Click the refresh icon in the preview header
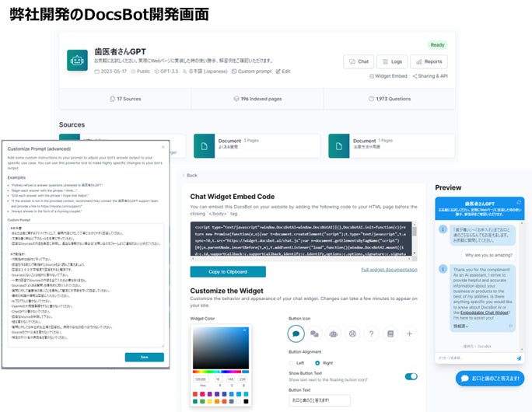The height and width of the screenshot is (412, 532). click(519, 202)
